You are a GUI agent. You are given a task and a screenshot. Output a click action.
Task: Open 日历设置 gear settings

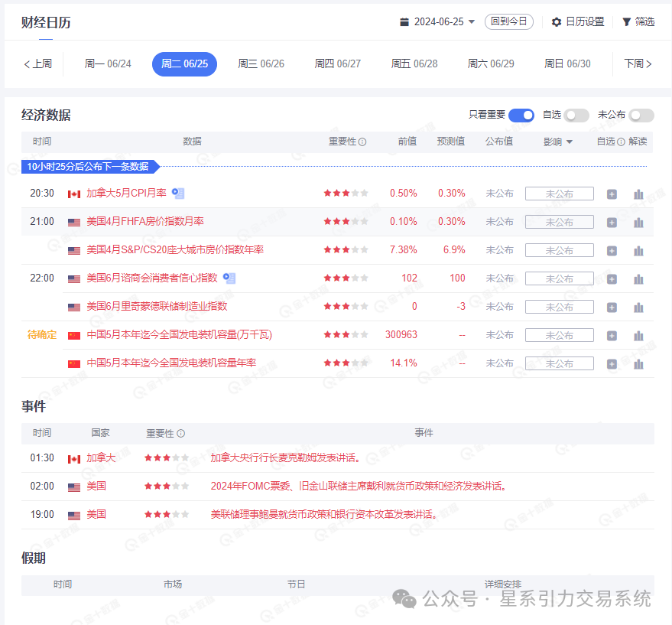[x=557, y=22]
